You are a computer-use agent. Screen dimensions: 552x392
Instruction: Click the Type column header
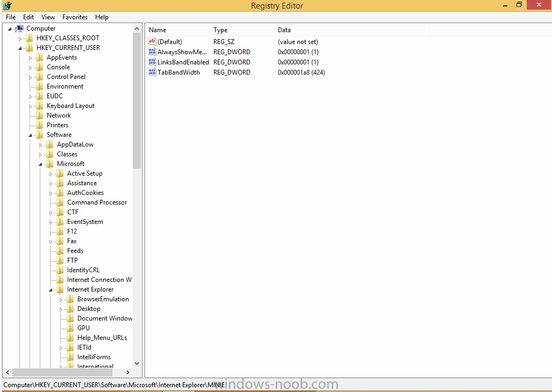(242, 30)
